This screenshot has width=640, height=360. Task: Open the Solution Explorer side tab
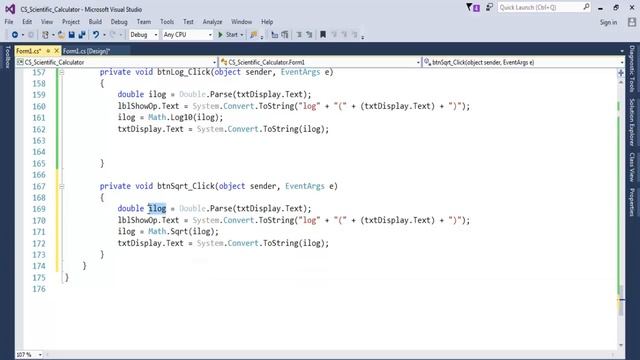tap(632, 122)
